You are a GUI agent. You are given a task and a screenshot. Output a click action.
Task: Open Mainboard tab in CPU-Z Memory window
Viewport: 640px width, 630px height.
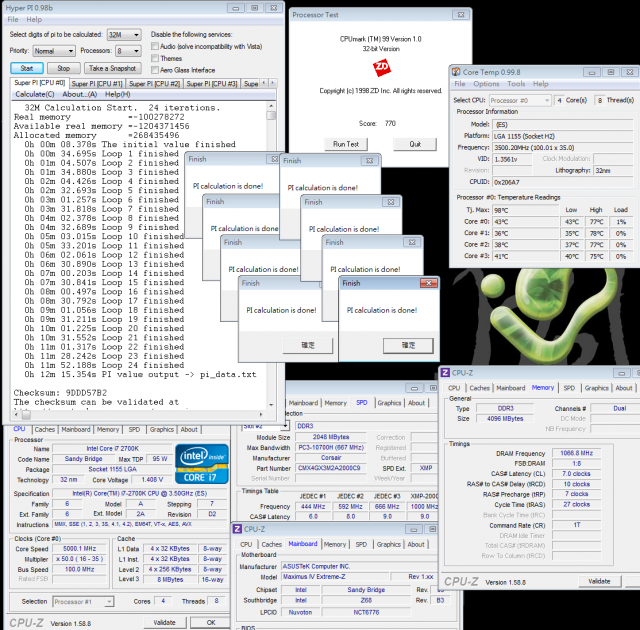(511, 388)
